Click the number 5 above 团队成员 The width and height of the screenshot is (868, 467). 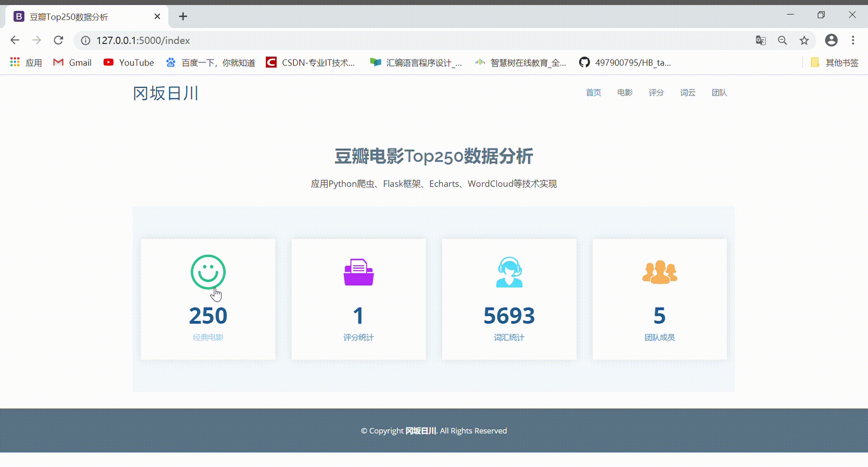[x=660, y=315]
